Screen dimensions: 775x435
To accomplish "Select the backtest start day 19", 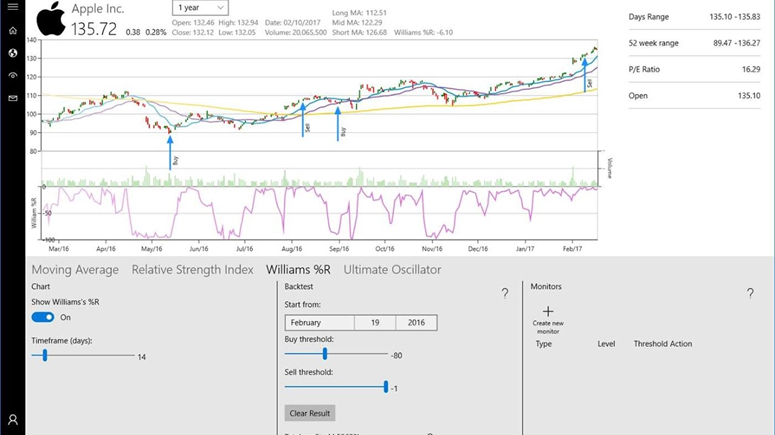I will 375,323.
